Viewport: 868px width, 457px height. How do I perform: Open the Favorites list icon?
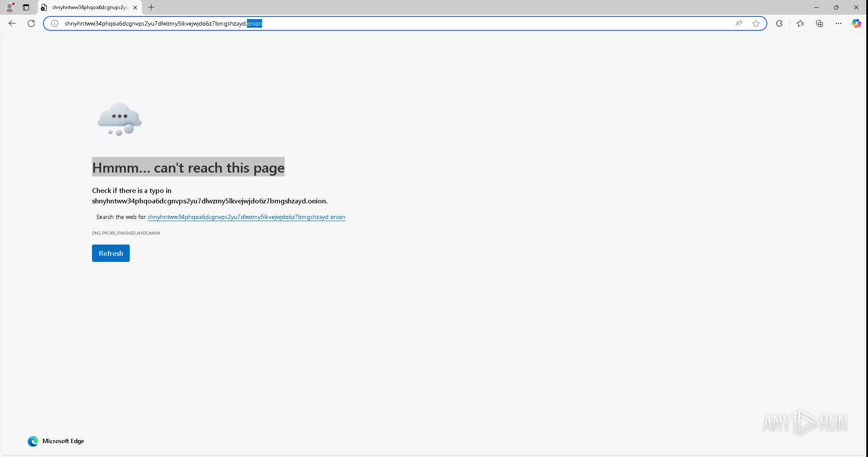tap(800, 23)
